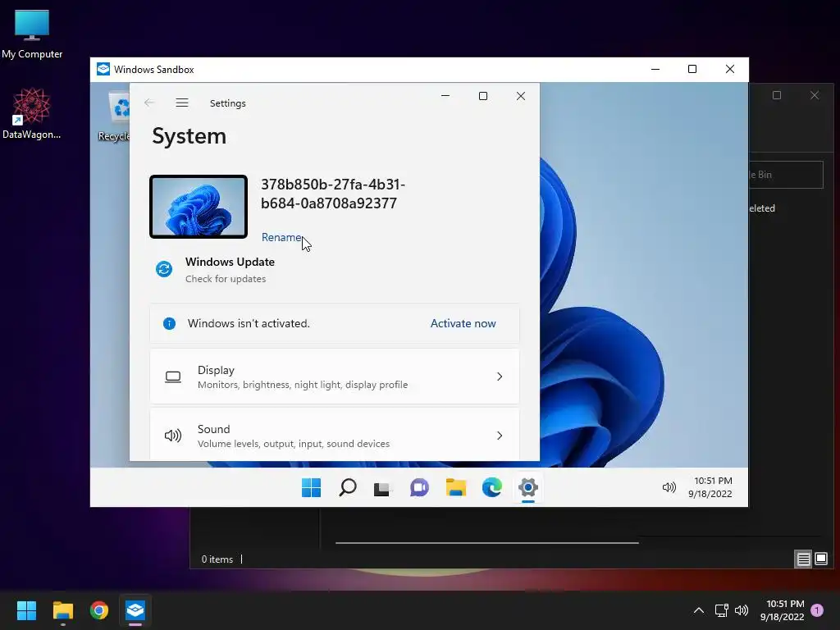
Task: Close the Settings window
Action: 521,96
